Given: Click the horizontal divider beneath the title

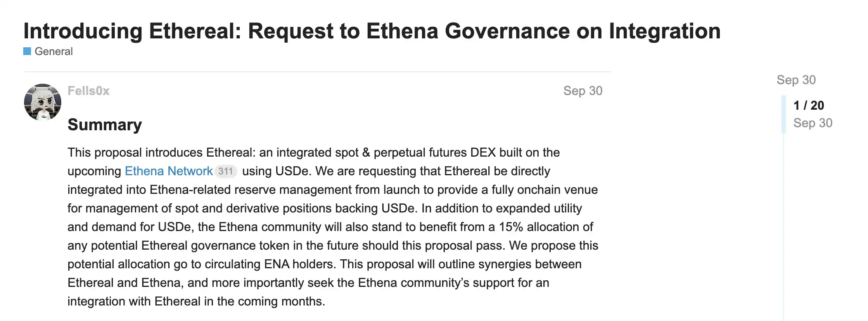Looking at the screenshot, I should (317, 72).
